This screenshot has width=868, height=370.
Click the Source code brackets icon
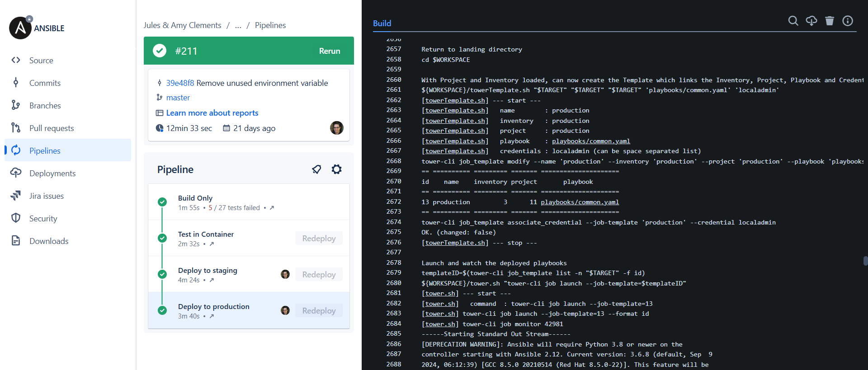[x=16, y=60]
